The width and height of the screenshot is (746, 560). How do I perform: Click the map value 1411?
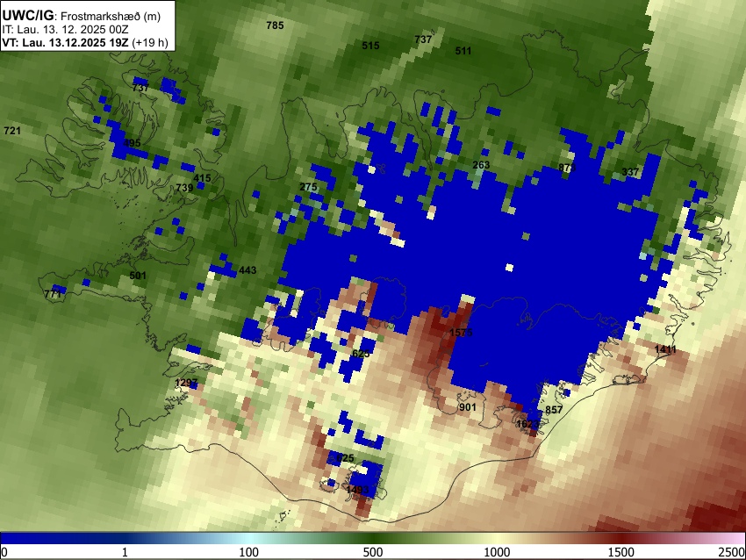[x=665, y=349]
